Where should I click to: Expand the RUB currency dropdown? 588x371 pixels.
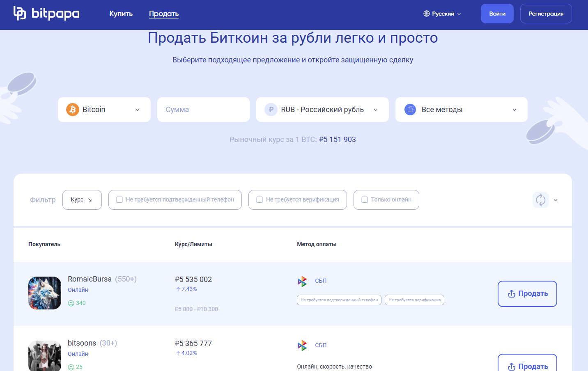(x=322, y=110)
